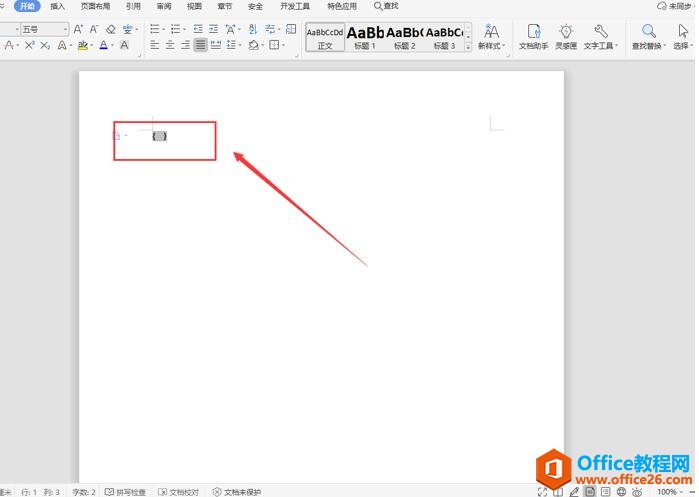Click the paragraph shading bucket icon
The width and height of the screenshot is (699, 497).
254,45
